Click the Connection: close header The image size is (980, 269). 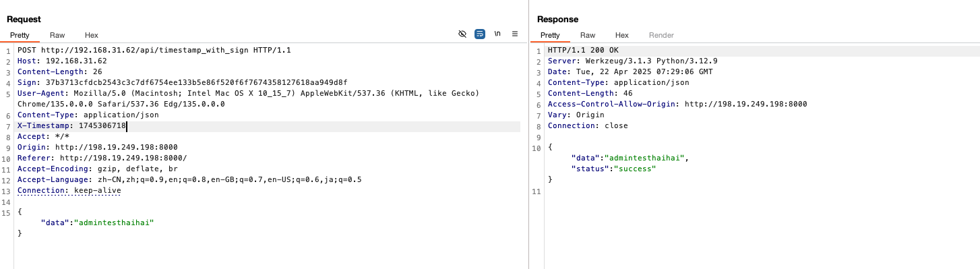point(588,126)
